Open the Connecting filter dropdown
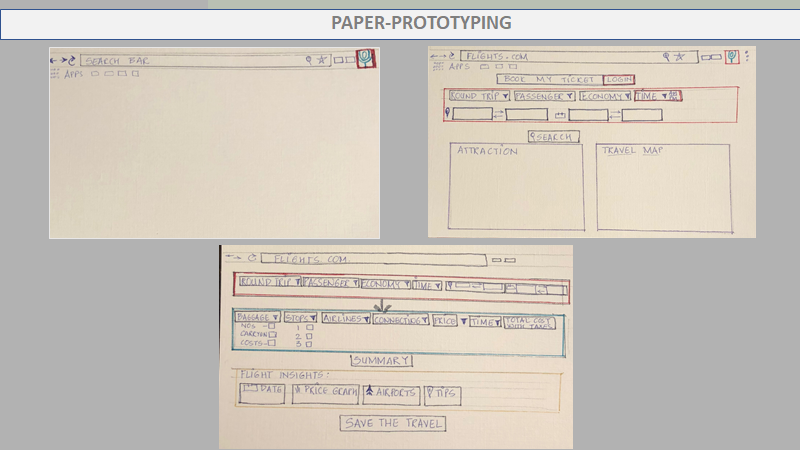 point(400,320)
